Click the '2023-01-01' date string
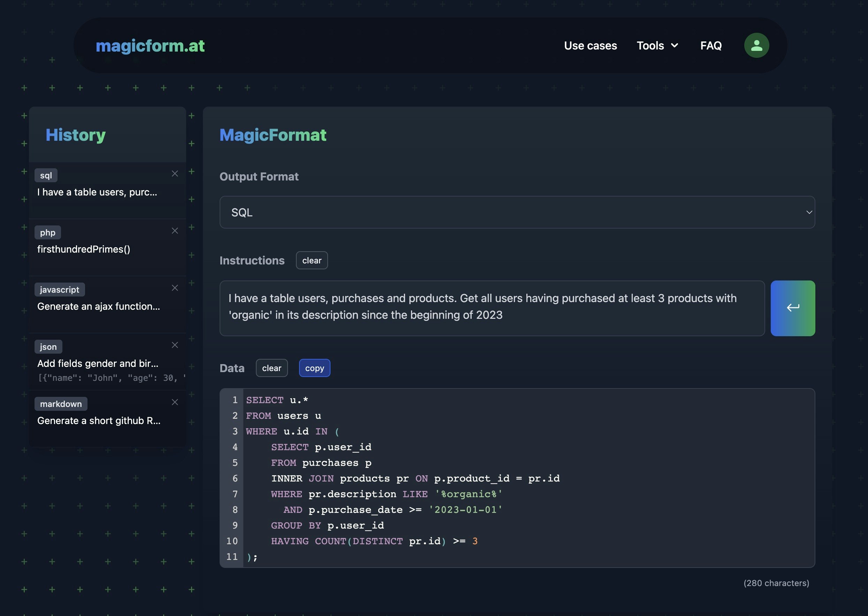The width and height of the screenshot is (868, 616). coord(466,510)
